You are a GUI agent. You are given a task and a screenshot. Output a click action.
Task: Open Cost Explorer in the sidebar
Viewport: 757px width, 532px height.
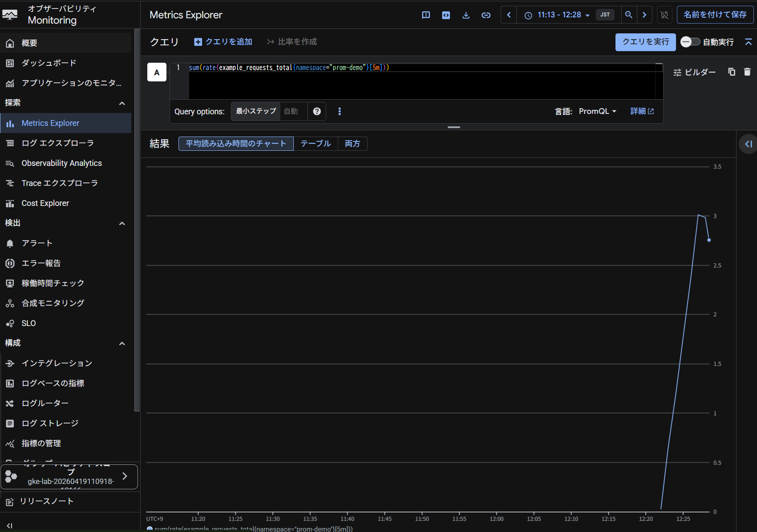[66, 203]
